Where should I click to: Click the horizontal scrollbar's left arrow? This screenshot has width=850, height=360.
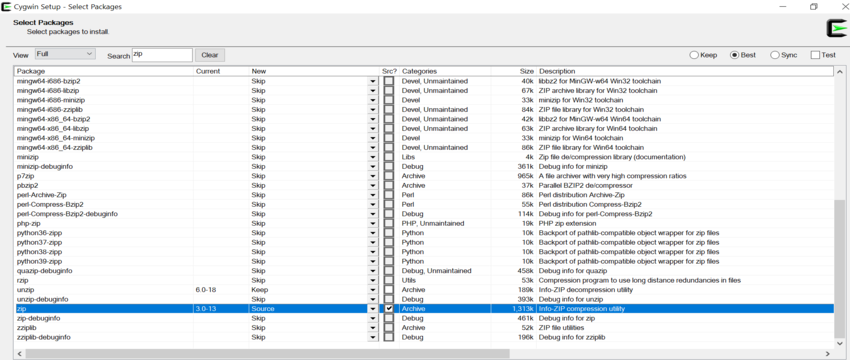20,353
